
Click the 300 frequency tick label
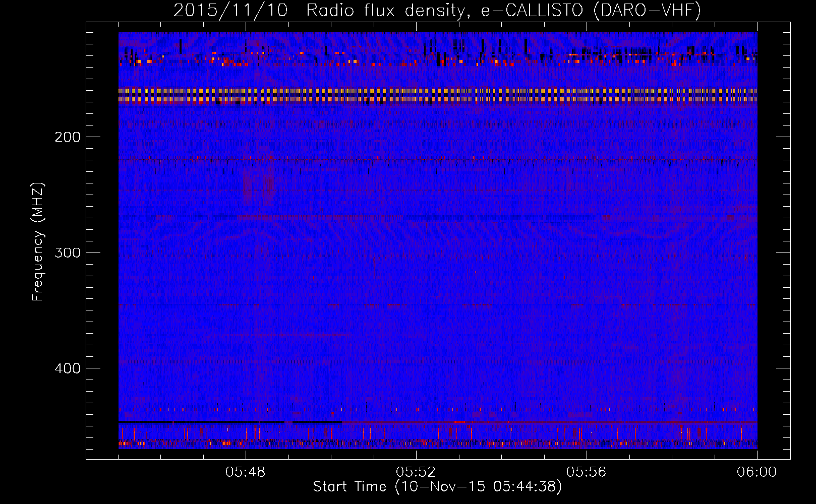point(68,253)
